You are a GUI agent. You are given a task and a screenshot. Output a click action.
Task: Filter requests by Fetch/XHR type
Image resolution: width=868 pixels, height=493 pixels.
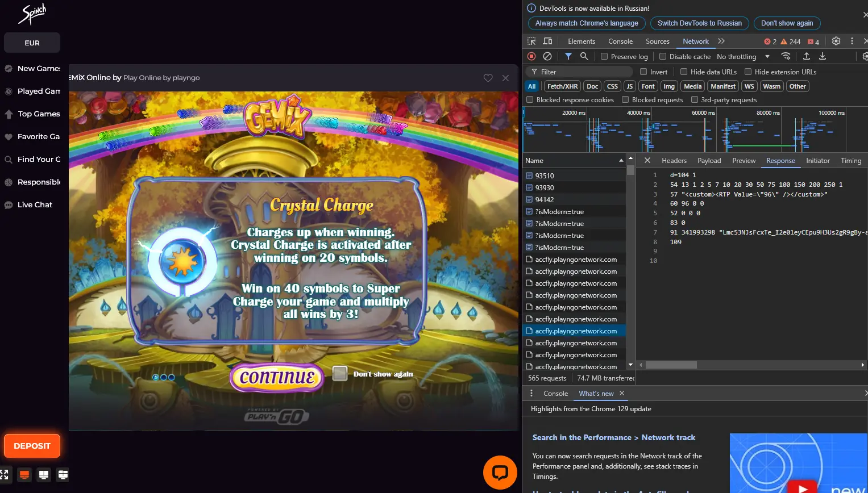(562, 86)
